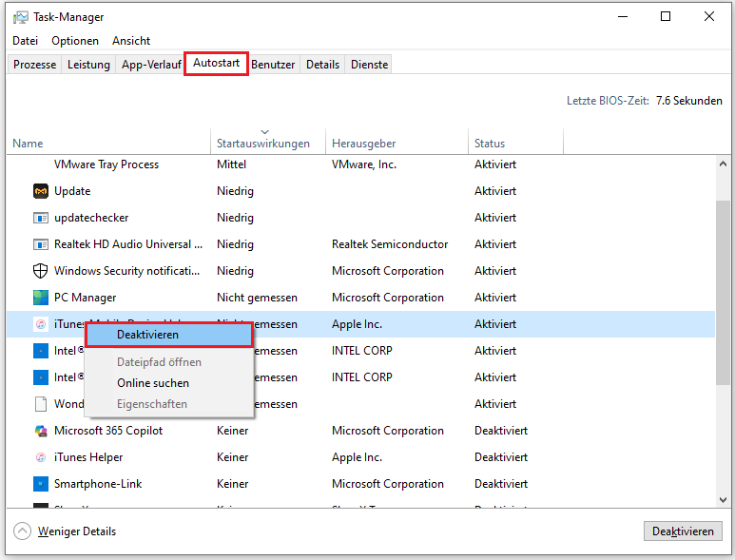Select the Microsoft 365 Copilot entry
Screen dimensions: 735x560
[108, 431]
